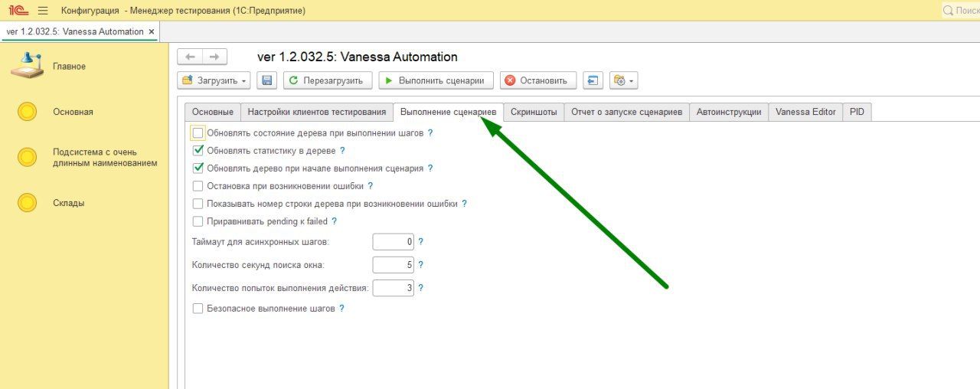Click help mark for Остановка при возникновении ошибки
The width and height of the screenshot is (980, 389).
(x=371, y=186)
